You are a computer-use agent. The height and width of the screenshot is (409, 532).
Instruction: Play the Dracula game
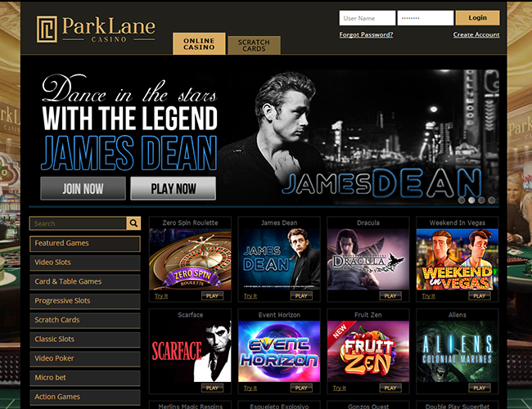tap(390, 296)
